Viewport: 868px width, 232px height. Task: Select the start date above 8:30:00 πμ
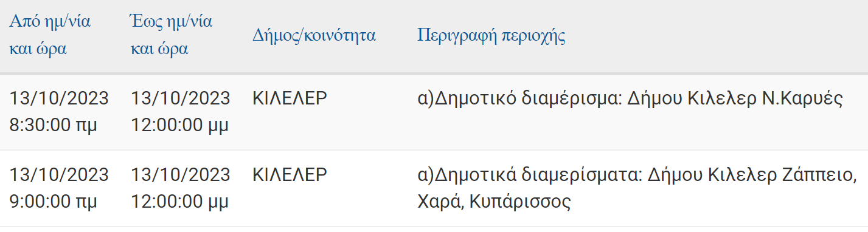pos(59,98)
